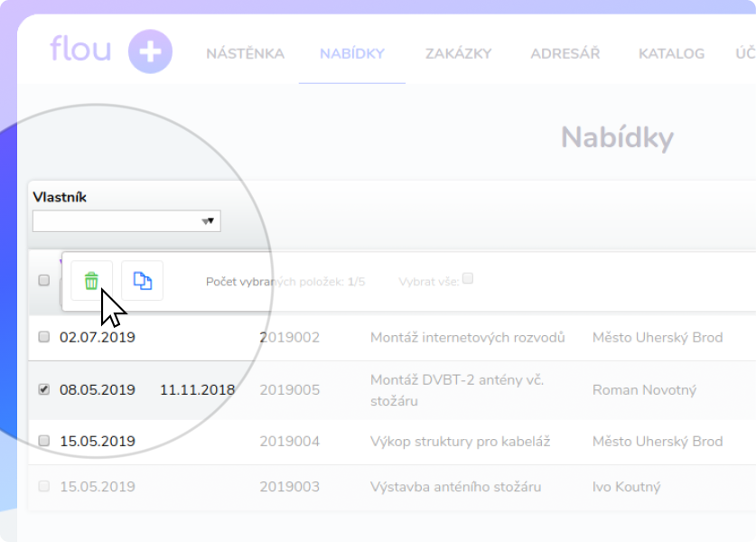The width and height of the screenshot is (756, 542).
Task: Duplicate selected items with the copy icon
Action: click(x=142, y=281)
